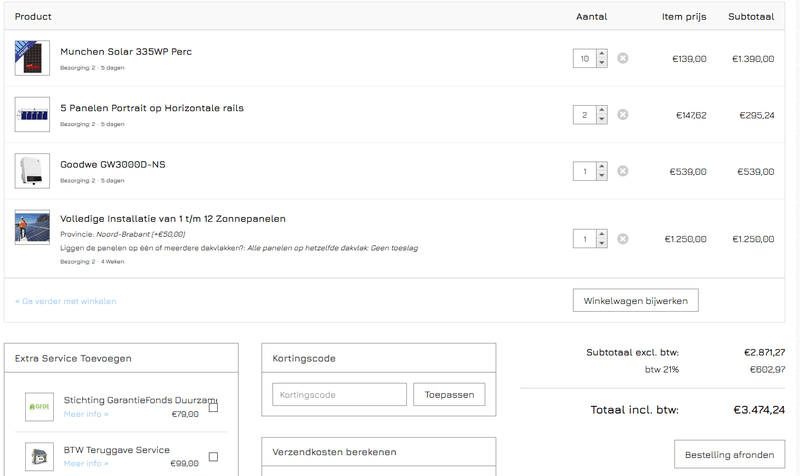Viewport: 800px width, 476px height.
Task: Remove Volledige Installatie item from cart
Action: (x=622, y=239)
